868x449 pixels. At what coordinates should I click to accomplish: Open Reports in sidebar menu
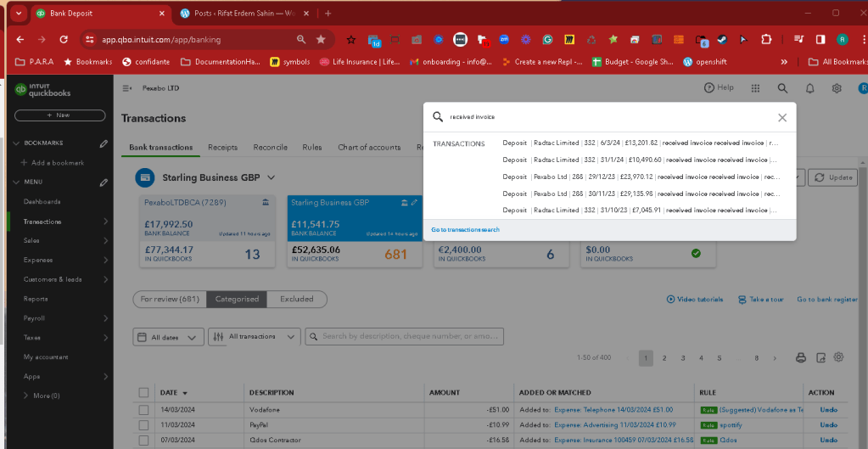[36, 299]
